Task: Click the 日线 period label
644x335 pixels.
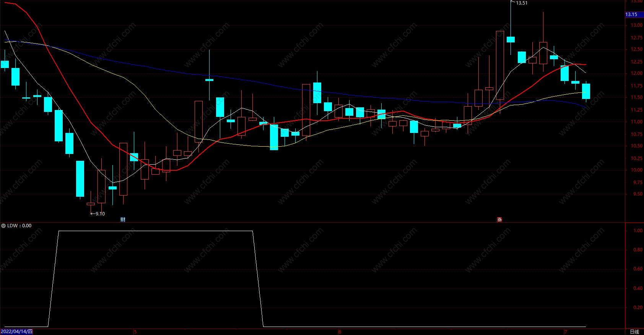Action: click(634, 332)
